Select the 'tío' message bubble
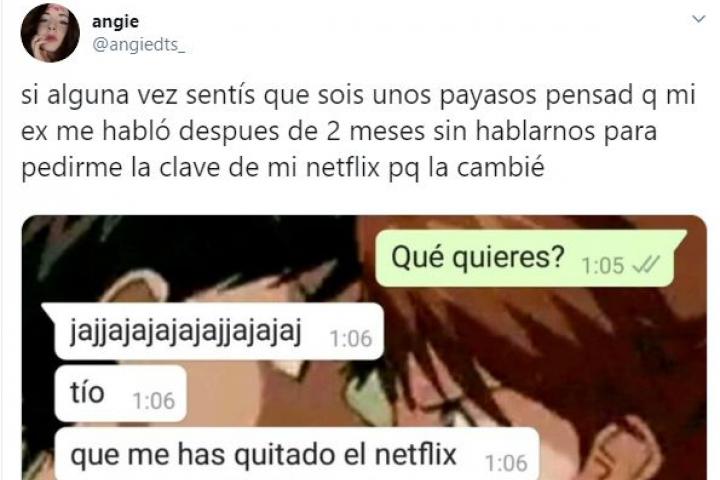The height and width of the screenshot is (480, 720). click(121, 394)
